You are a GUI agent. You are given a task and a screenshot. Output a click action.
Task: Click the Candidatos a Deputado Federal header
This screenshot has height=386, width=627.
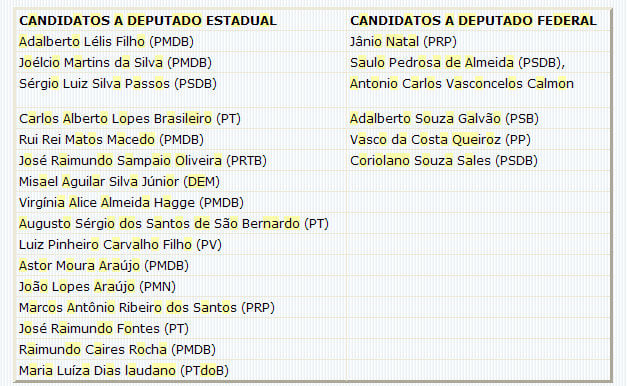coord(473,21)
